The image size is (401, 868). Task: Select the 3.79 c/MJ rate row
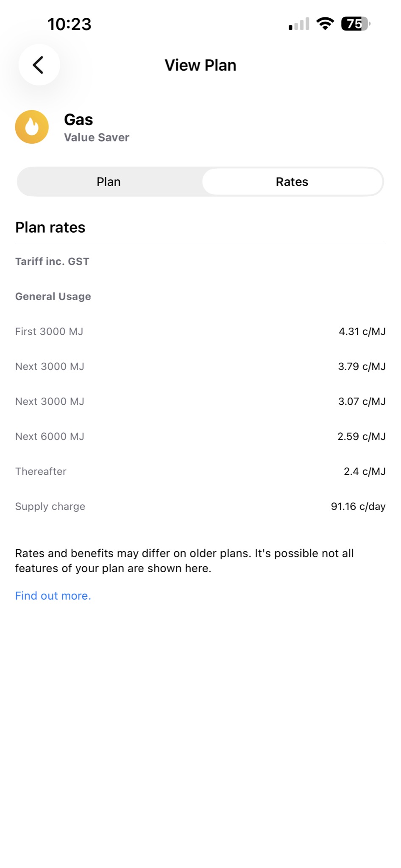tap(200, 366)
